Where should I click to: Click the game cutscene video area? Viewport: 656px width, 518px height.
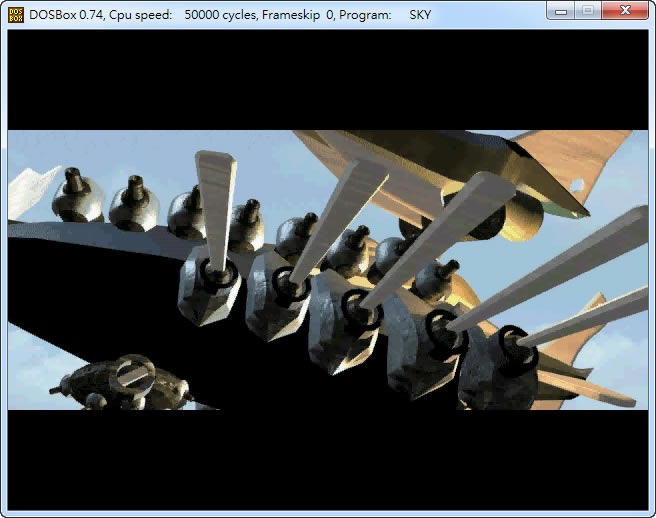[x=328, y=270]
